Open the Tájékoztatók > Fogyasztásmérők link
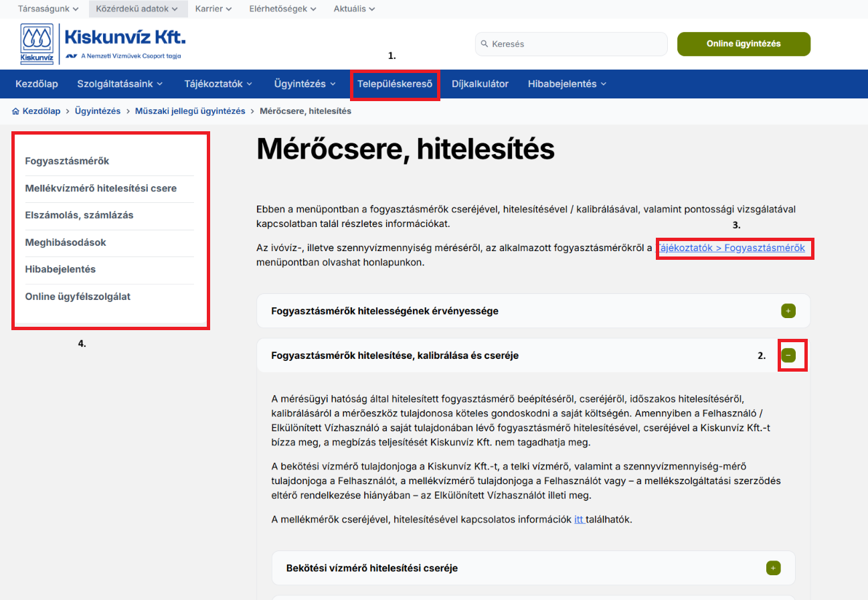The image size is (868, 600). point(734,248)
